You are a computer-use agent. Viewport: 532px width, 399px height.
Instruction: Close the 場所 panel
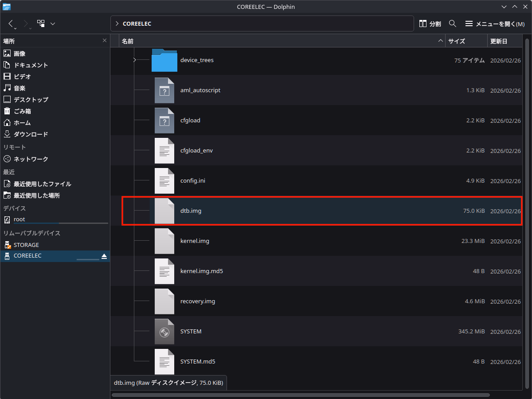(105, 40)
